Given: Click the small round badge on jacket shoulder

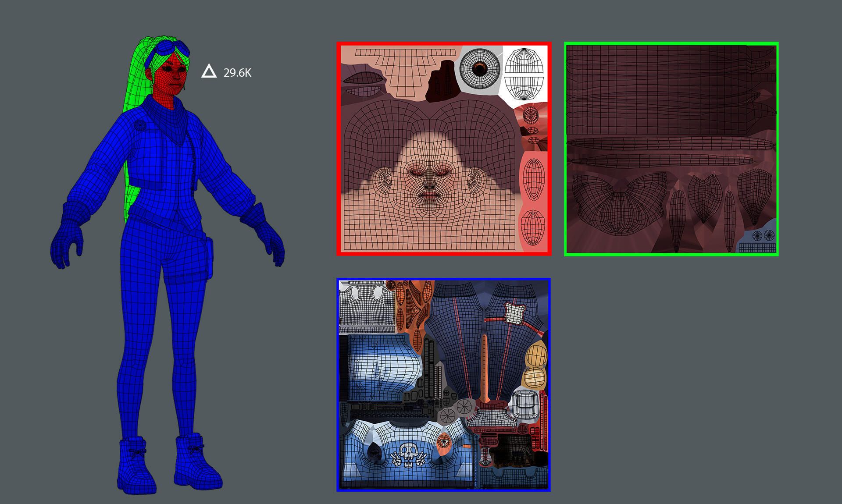Looking at the screenshot, I should (140, 125).
